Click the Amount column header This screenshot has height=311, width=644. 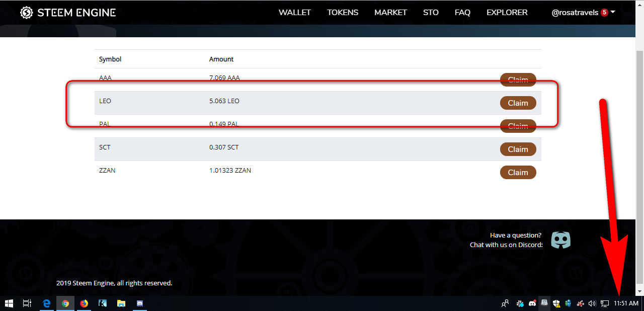[x=221, y=59]
